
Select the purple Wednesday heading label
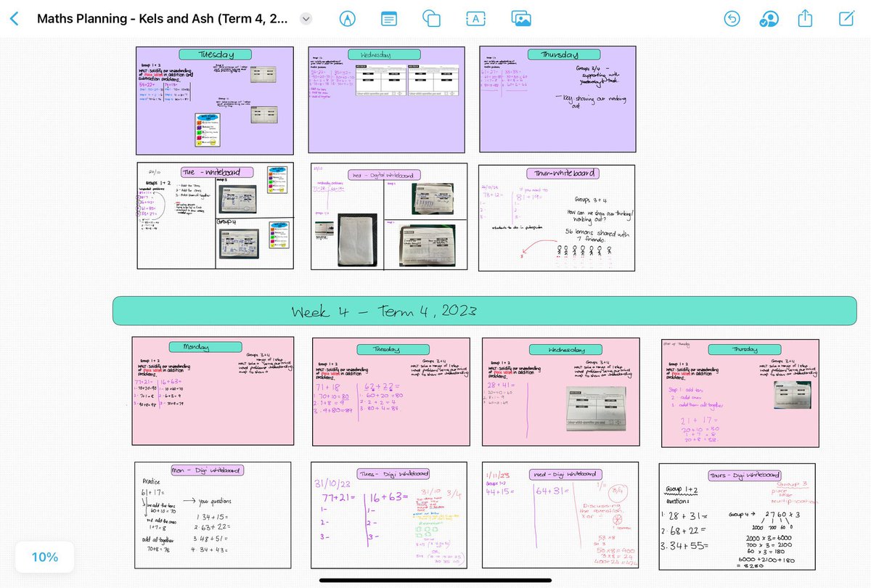(385, 55)
